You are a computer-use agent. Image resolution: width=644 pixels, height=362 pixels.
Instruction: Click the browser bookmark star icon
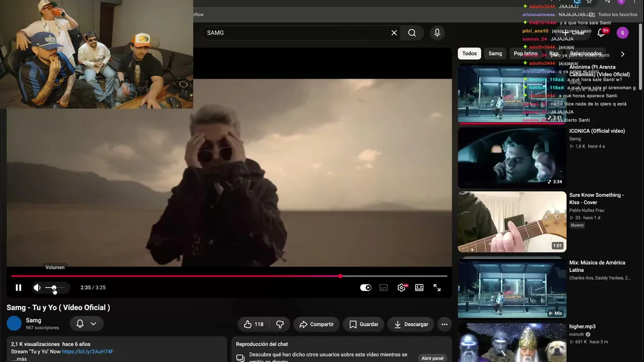tap(589, 2)
